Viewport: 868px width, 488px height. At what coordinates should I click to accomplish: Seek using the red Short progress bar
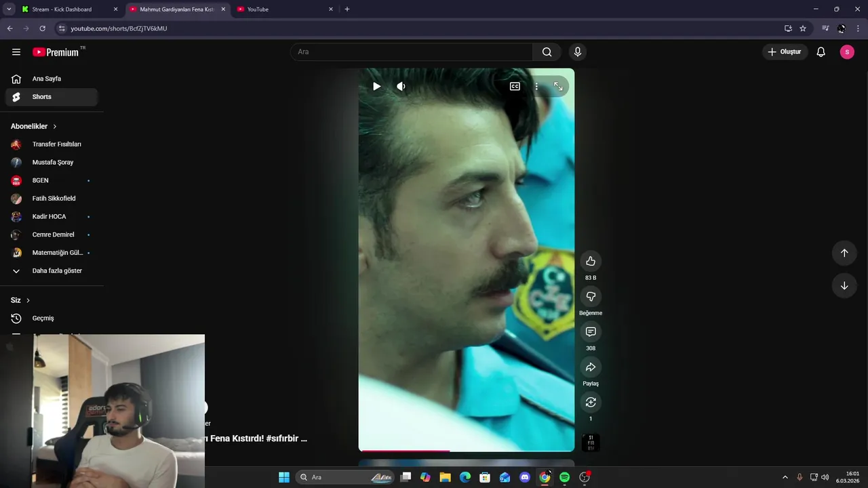click(467, 450)
